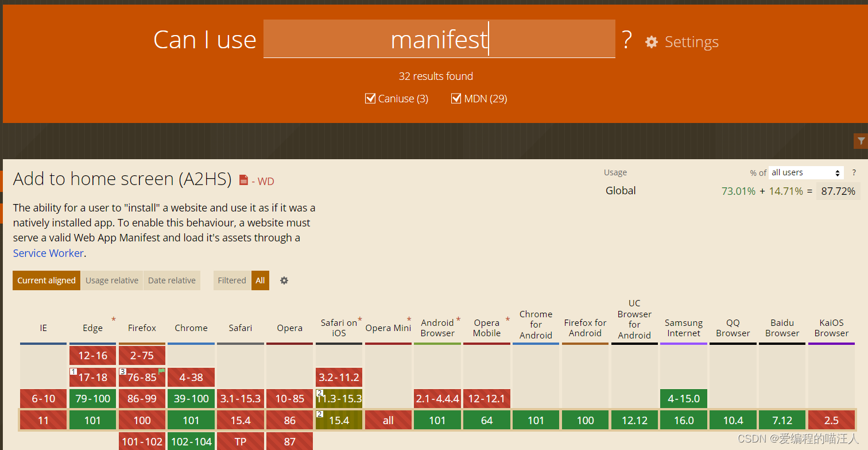Select Safari TP cell
868x450 pixels.
point(240,441)
